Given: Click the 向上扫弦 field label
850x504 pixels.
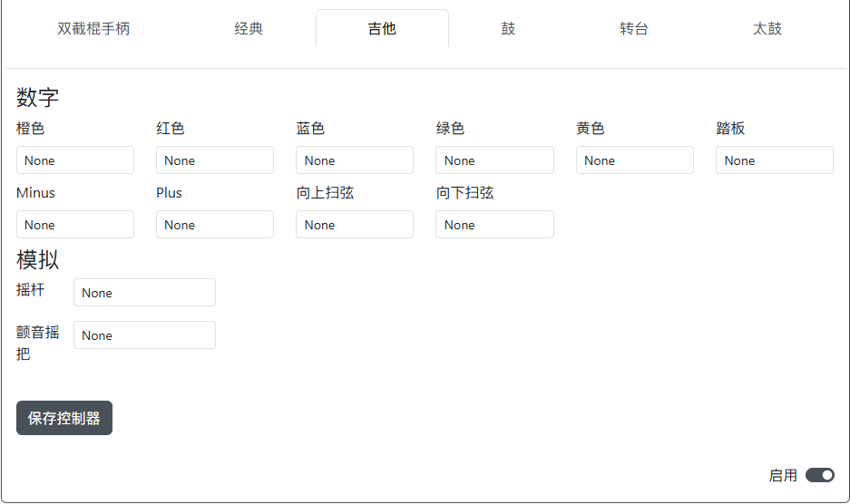Looking at the screenshot, I should pyautogui.click(x=325, y=193).
